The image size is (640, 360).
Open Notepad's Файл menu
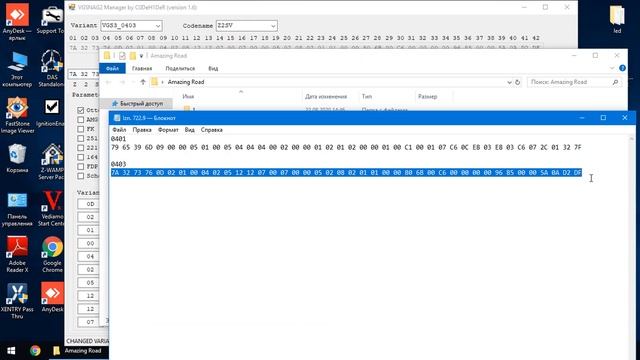119,130
